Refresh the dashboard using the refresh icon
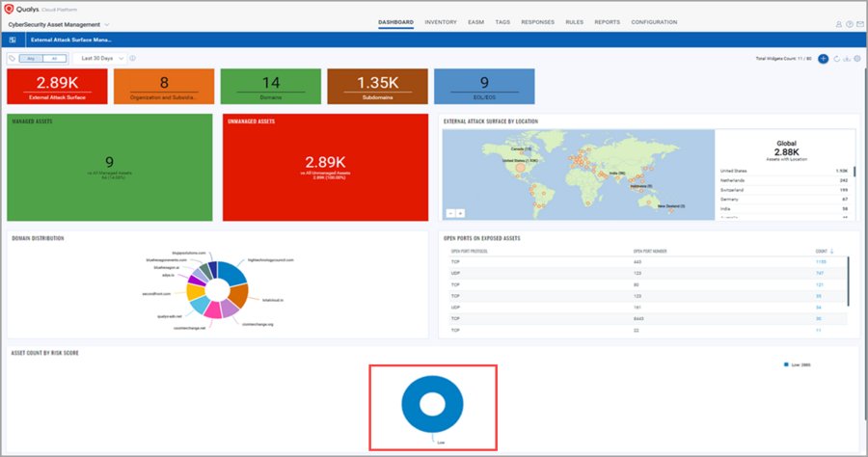Viewport: 868px width, 457px height. [x=836, y=59]
